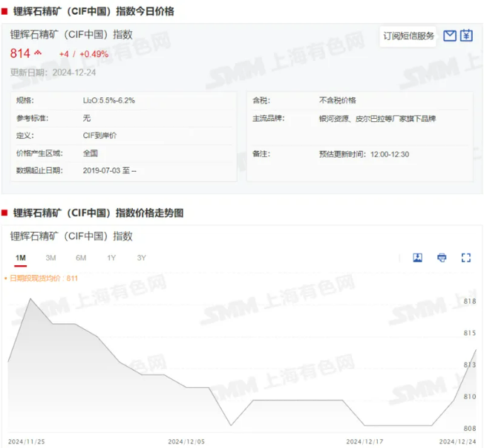Click the print chart icon
Viewport: 484px width, 448px height.
tap(442, 258)
